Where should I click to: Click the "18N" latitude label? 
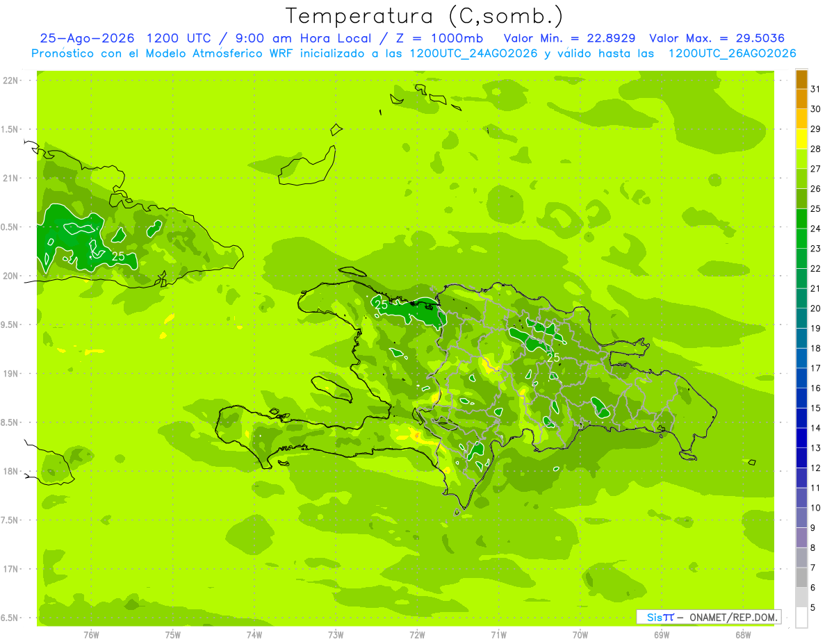10,471
